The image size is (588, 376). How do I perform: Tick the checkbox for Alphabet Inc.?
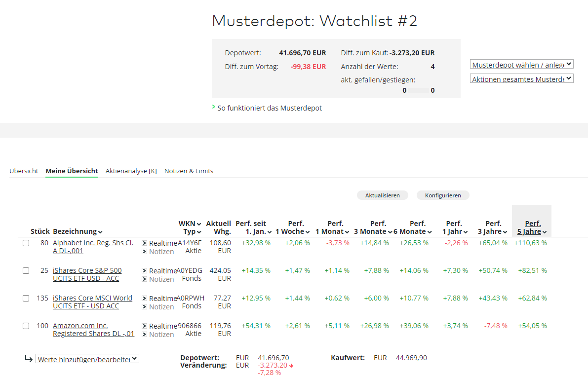(26, 243)
